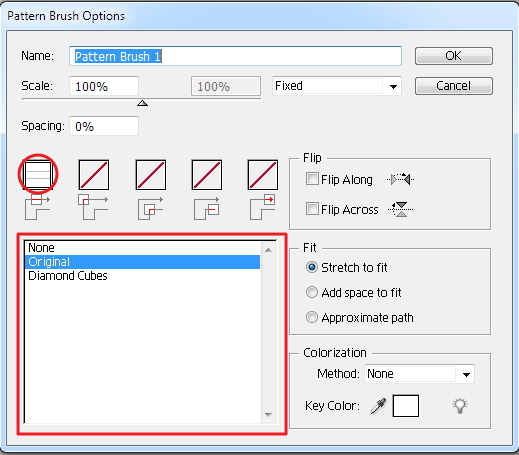
Task: Choose Approximate path option
Action: (x=312, y=317)
